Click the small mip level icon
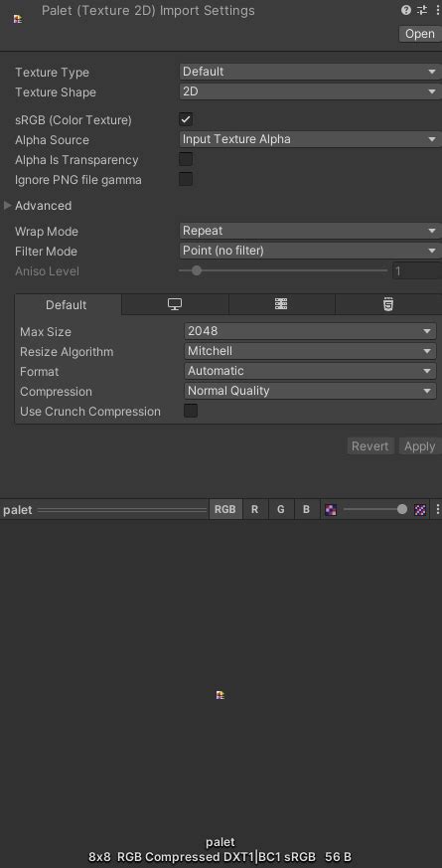Viewport: 442px width, 868px height. pyautogui.click(x=331, y=510)
